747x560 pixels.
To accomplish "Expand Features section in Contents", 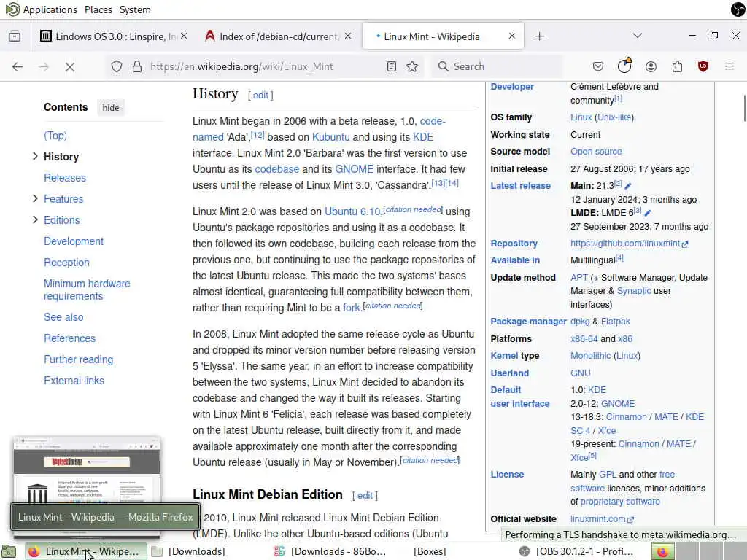I will pos(35,198).
